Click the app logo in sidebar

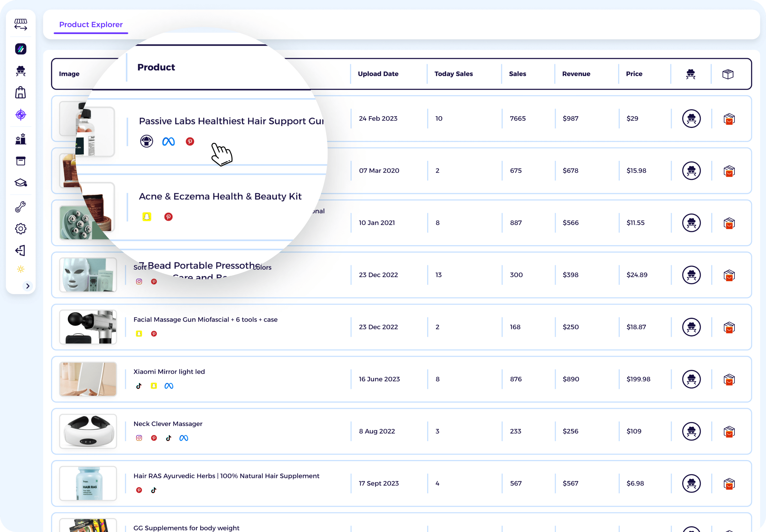(21, 49)
